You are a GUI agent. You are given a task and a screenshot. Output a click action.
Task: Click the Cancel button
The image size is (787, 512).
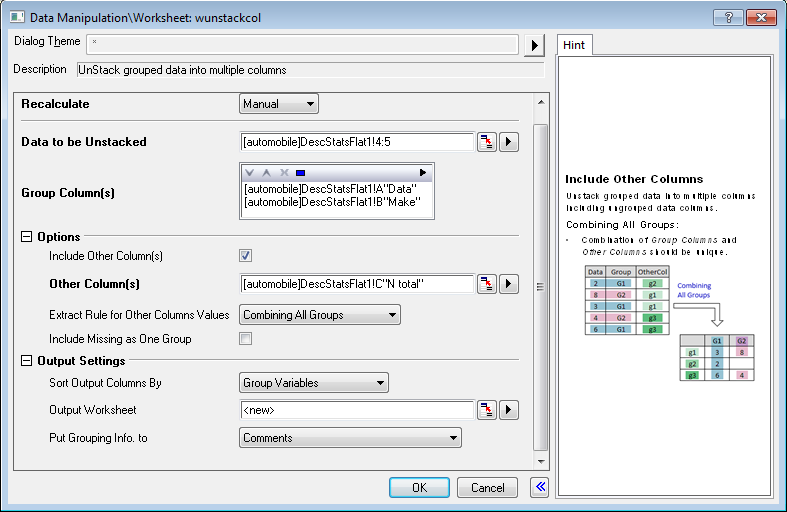pos(487,487)
